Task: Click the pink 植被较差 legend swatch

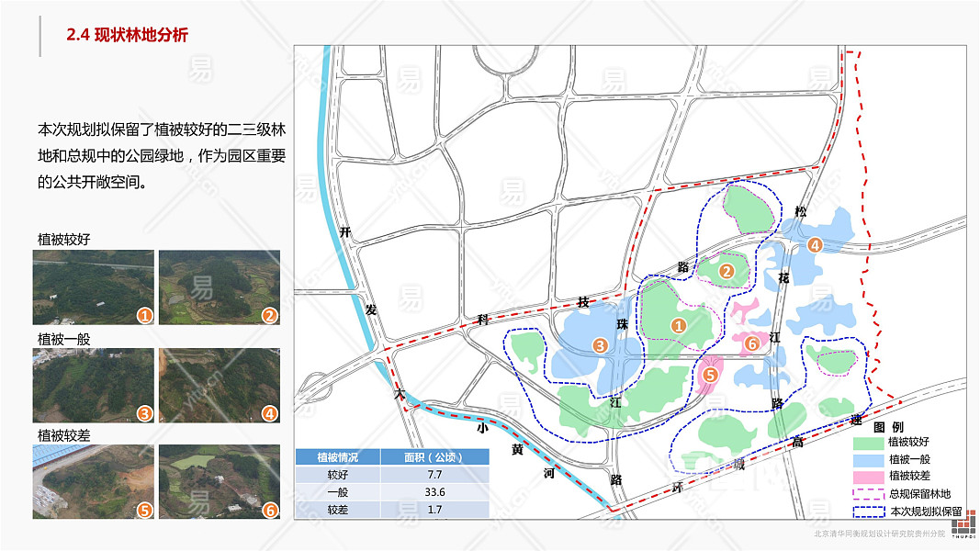Action: point(869,477)
